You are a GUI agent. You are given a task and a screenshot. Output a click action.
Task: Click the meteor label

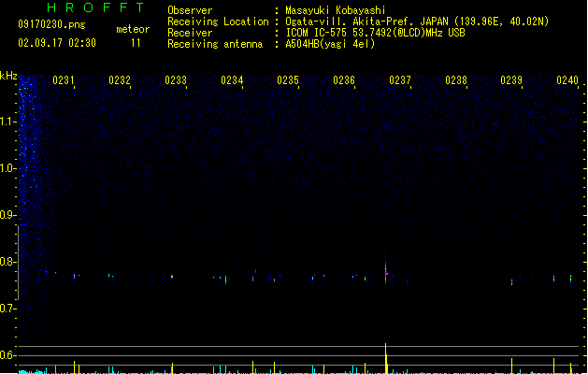point(133,29)
